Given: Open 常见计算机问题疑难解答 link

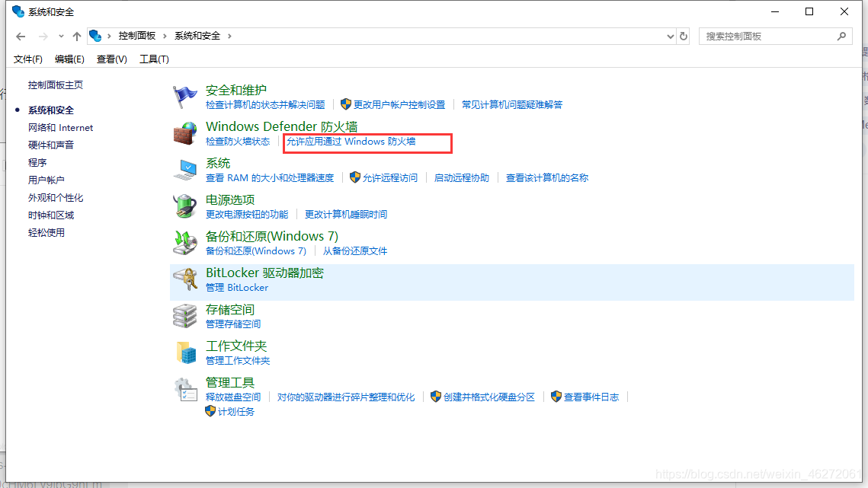Looking at the screenshot, I should click(512, 104).
